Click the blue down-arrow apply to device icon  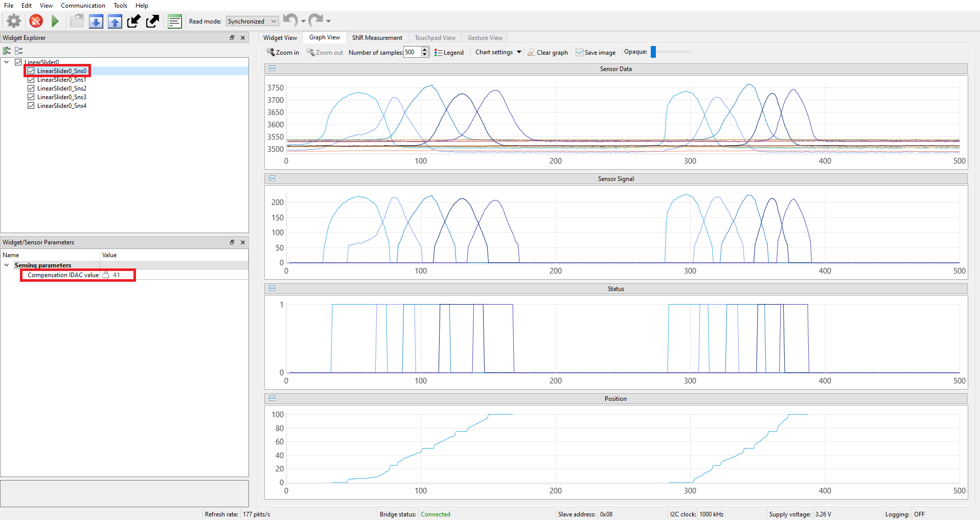[x=96, y=21]
